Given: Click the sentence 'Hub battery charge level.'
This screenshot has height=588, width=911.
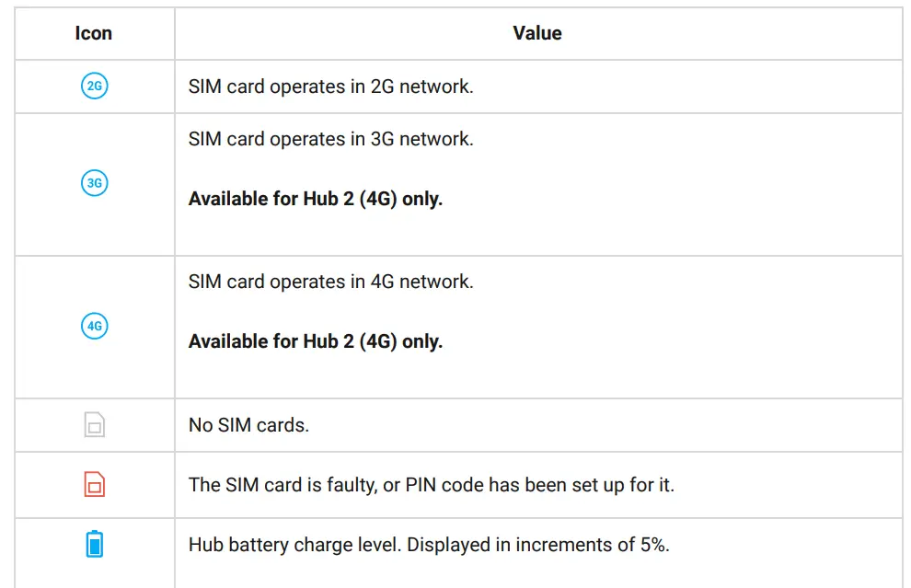Looking at the screenshot, I should [x=294, y=545].
